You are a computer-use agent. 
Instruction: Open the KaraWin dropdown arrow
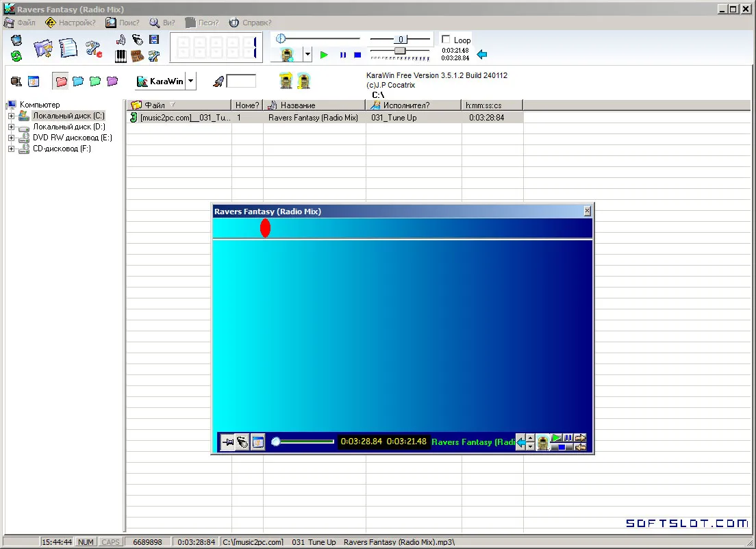coord(191,81)
